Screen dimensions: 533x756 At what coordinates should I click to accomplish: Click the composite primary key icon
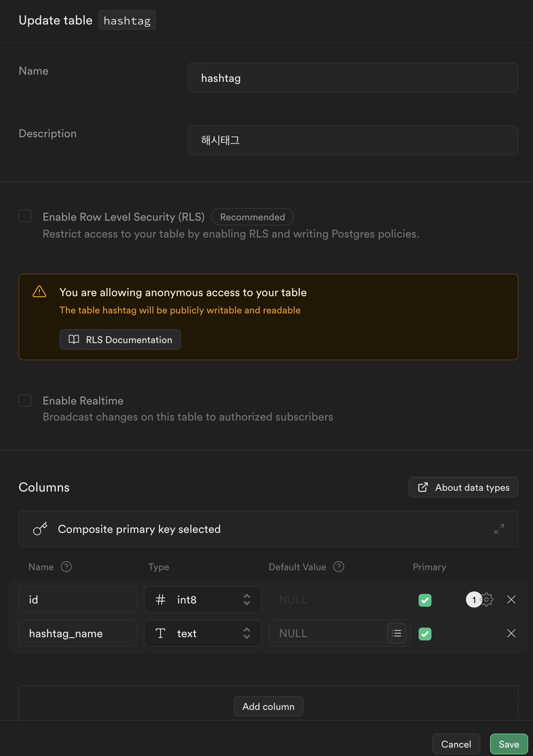coord(40,529)
